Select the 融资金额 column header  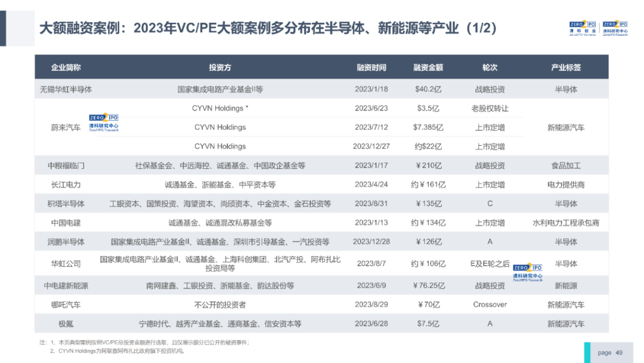click(428, 67)
